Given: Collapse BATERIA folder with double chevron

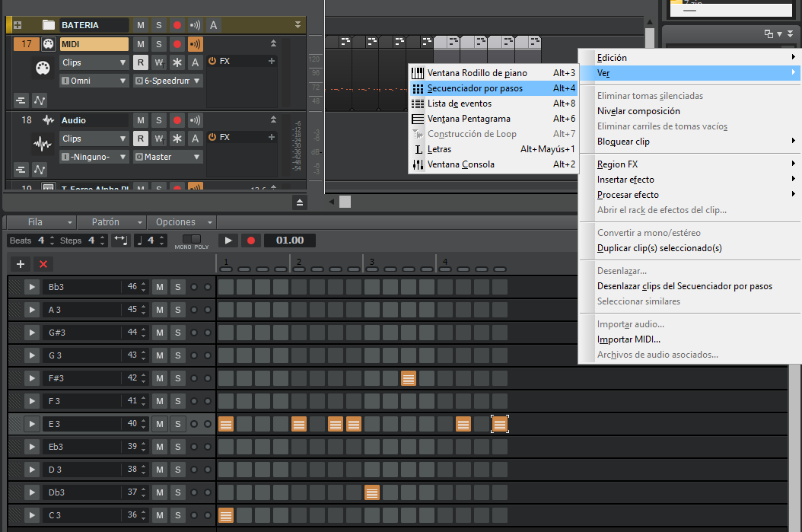Looking at the screenshot, I should click(x=298, y=25).
